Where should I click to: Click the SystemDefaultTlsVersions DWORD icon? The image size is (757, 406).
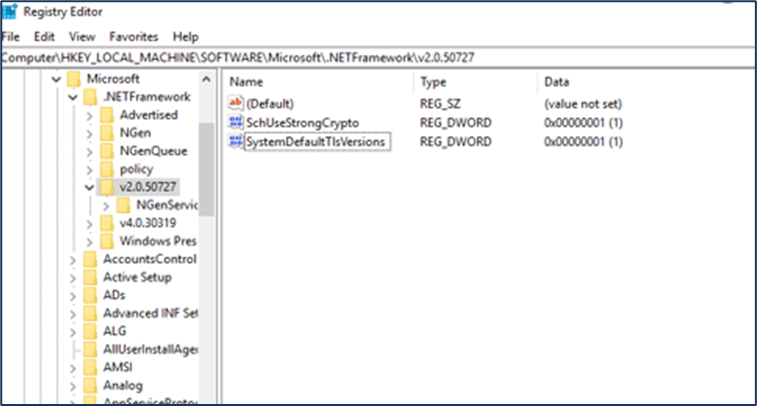tap(236, 141)
